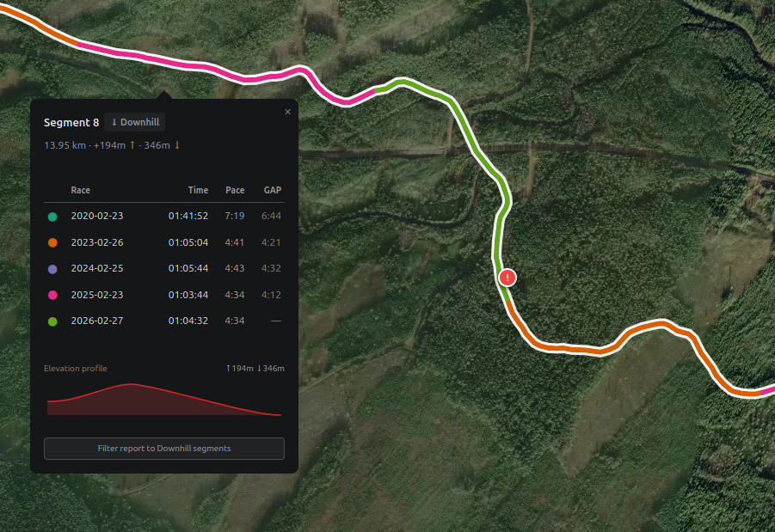
Task: Sort by the Race column header
Action: 80,190
